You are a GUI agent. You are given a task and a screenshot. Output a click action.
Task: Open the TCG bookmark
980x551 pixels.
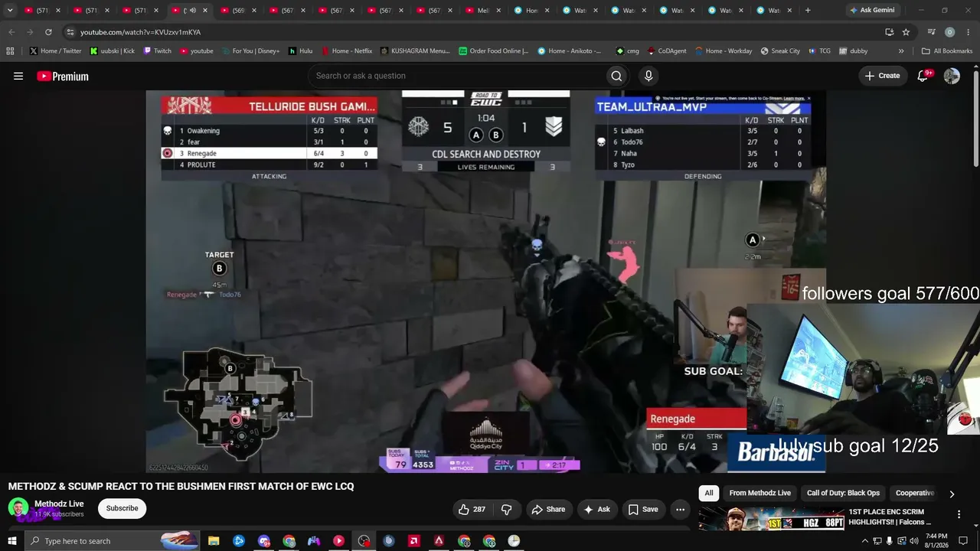click(819, 51)
